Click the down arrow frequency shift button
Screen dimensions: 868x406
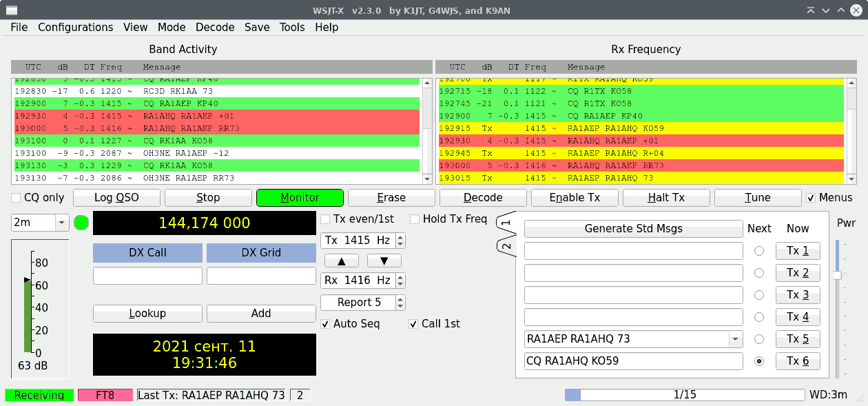point(384,261)
